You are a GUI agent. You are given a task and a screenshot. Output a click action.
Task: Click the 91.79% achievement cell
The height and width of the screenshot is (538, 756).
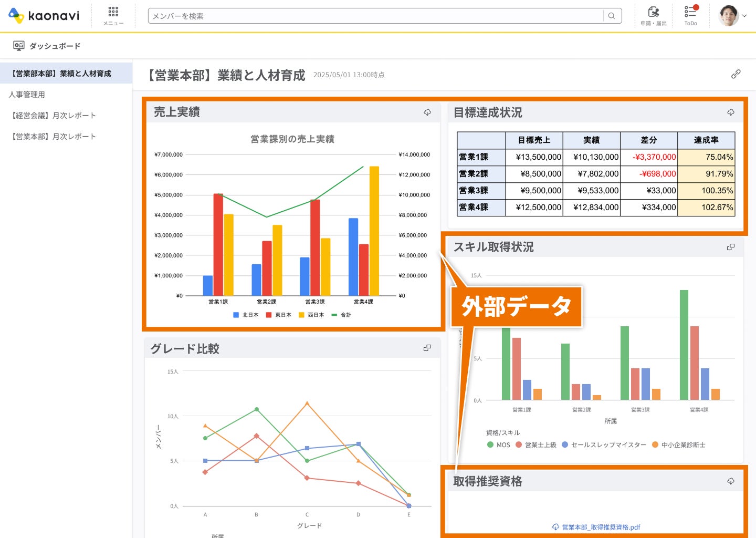click(x=706, y=174)
